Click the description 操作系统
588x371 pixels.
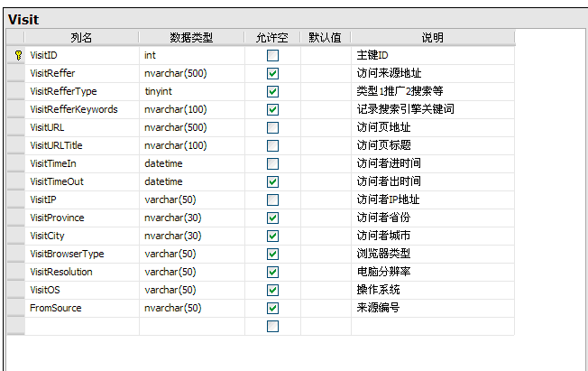(378, 290)
